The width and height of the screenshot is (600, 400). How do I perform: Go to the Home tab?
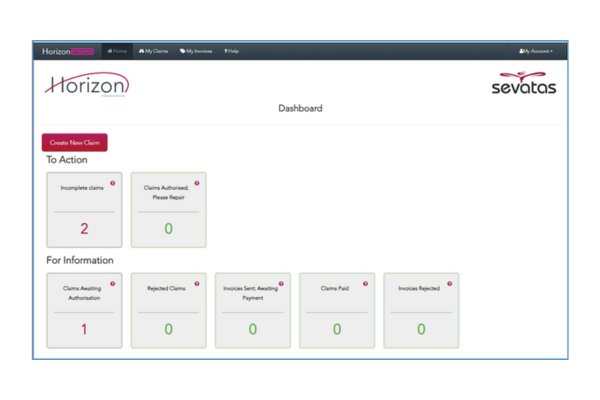pyautogui.click(x=117, y=50)
